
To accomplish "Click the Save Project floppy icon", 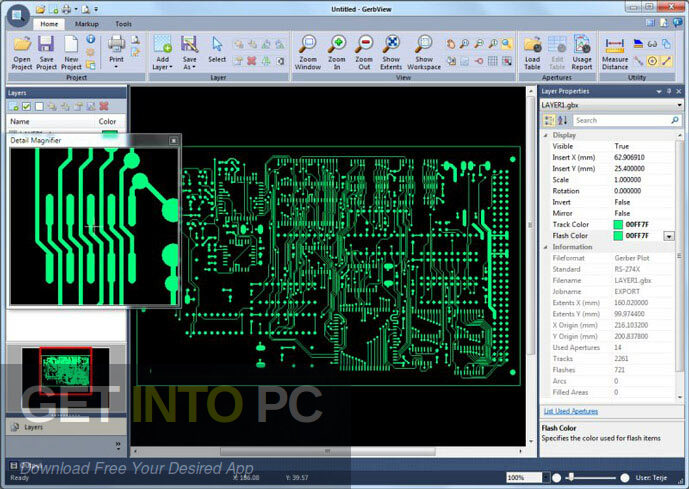I will [46, 44].
